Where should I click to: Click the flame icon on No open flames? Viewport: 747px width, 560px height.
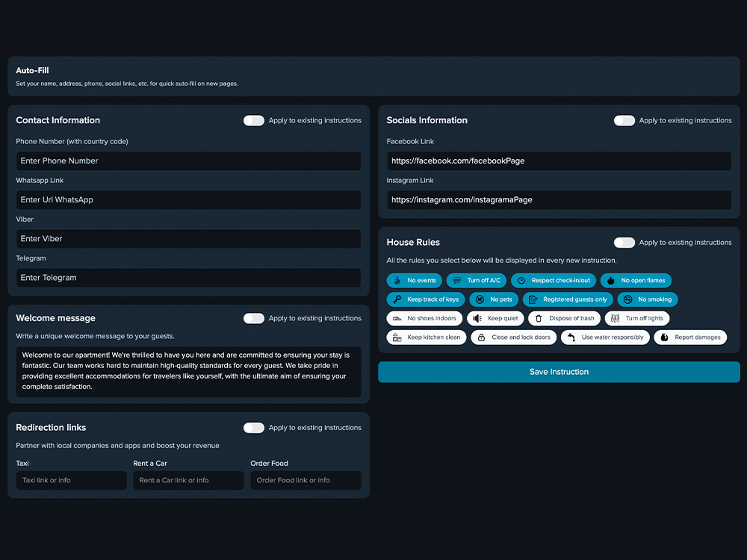611,281
